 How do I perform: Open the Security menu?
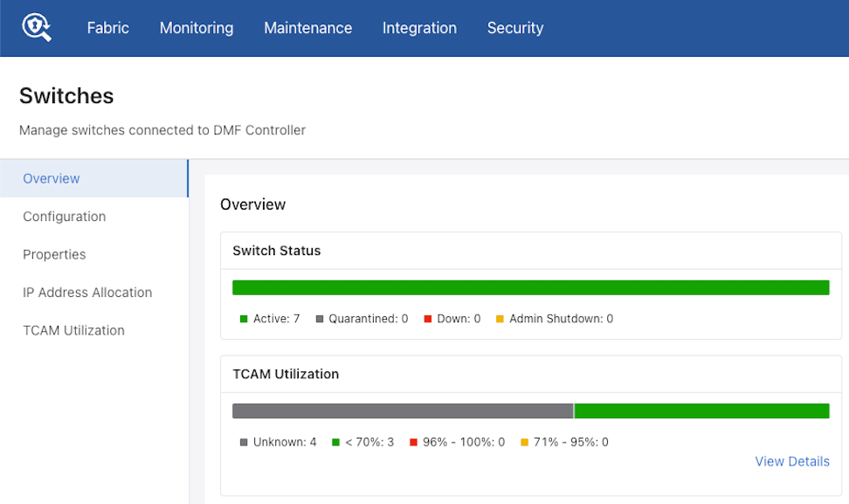click(x=515, y=28)
